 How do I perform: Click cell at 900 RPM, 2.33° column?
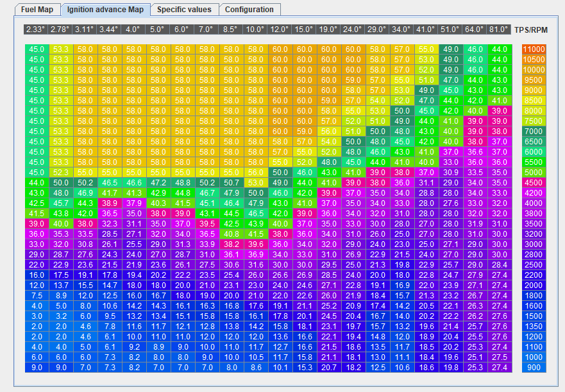(x=37, y=368)
